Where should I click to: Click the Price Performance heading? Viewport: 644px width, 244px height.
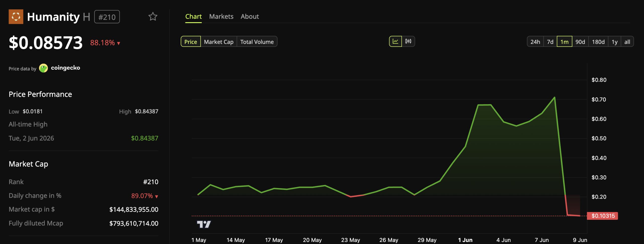40,94
